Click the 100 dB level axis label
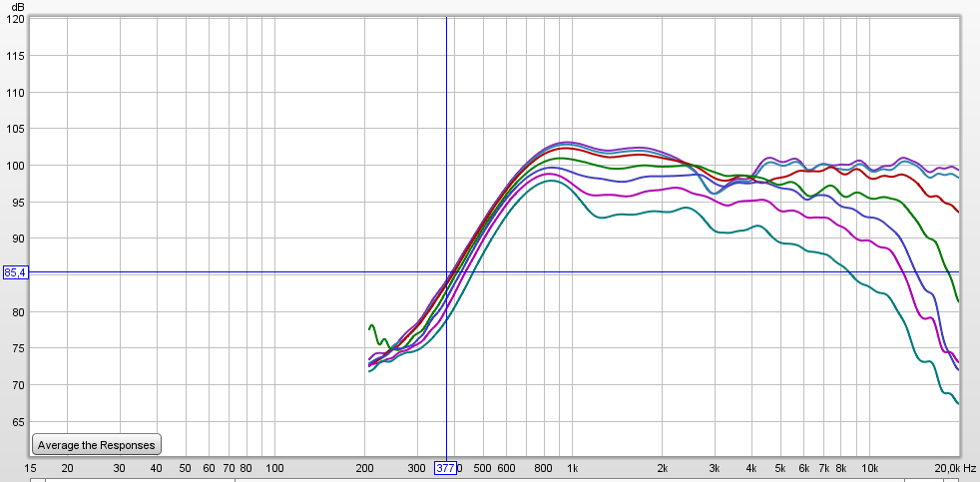This screenshot has width=980, height=482. click(x=17, y=166)
